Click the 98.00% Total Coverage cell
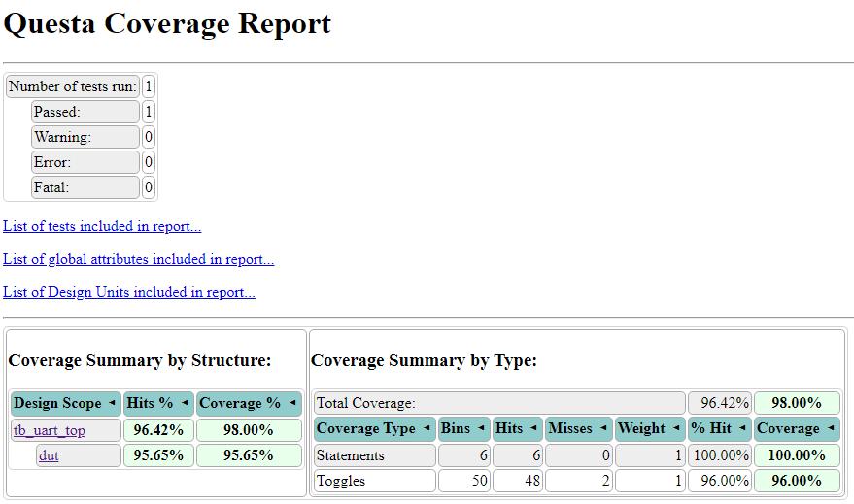 797,403
